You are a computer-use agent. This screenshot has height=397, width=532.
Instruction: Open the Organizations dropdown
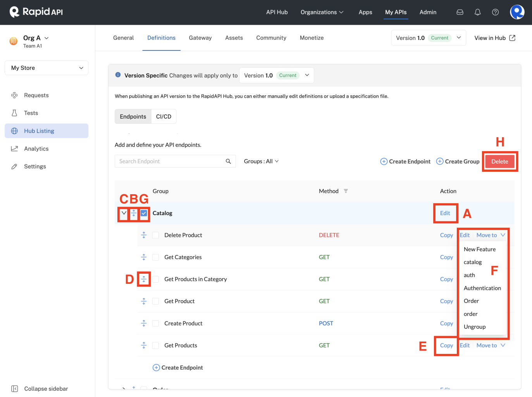[x=322, y=12]
